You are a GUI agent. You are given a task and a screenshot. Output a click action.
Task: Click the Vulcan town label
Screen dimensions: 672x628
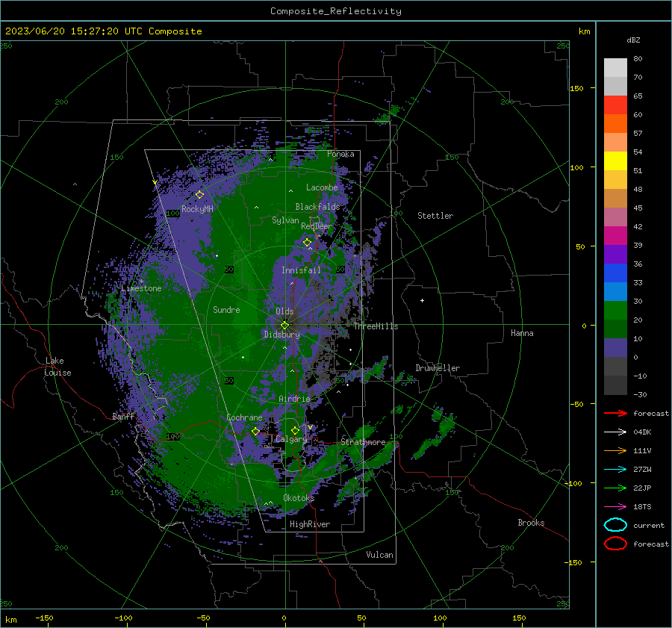379,555
